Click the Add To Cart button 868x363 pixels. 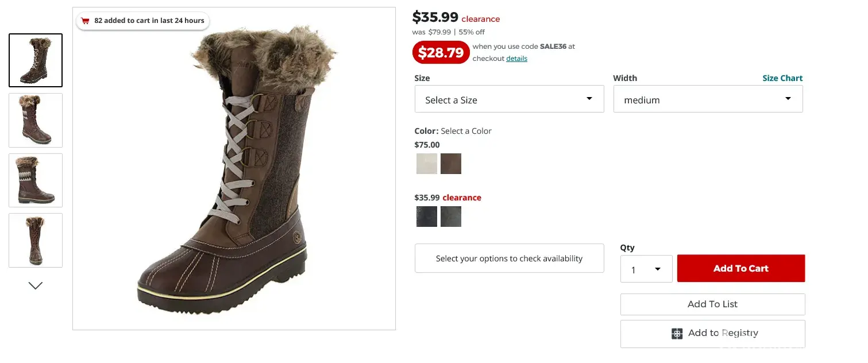point(741,268)
